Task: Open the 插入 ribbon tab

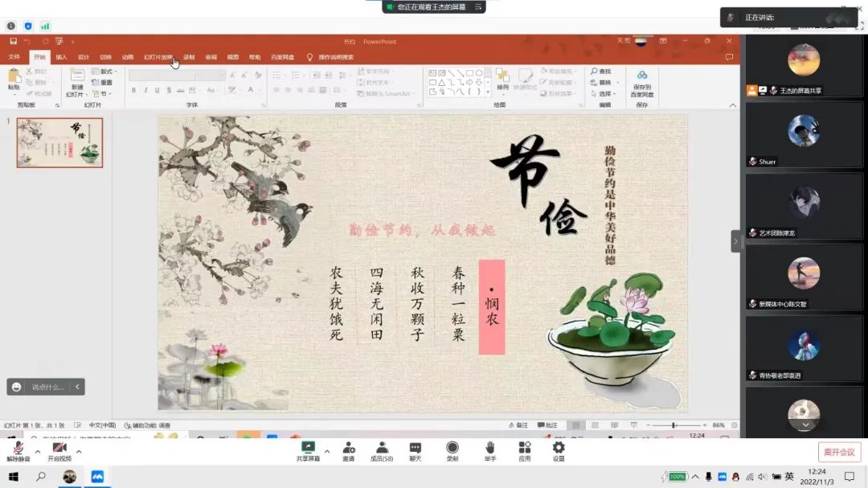Action: (61, 57)
